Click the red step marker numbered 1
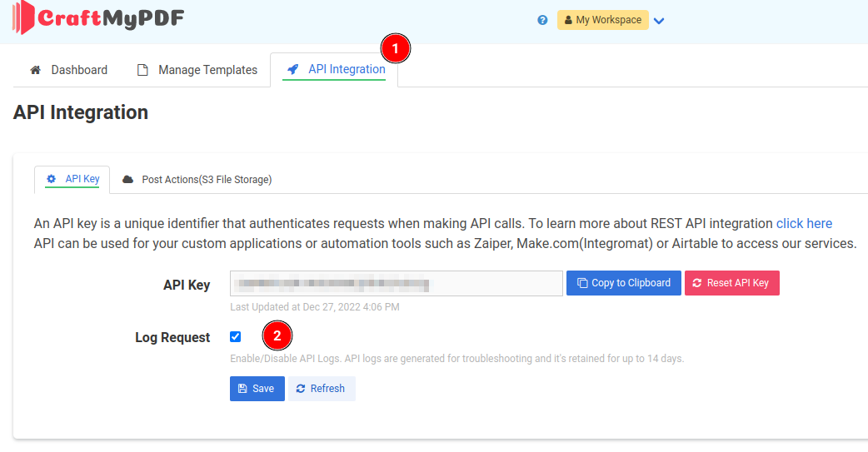This screenshot has width=868, height=452. [396, 48]
